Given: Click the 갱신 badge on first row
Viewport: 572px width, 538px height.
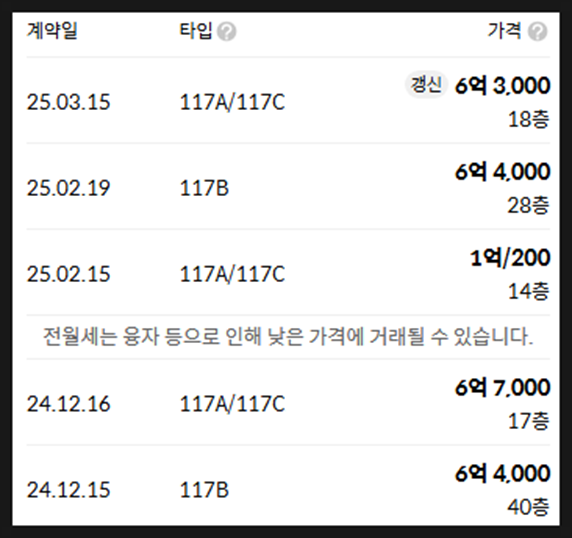Looking at the screenshot, I should tap(426, 85).
